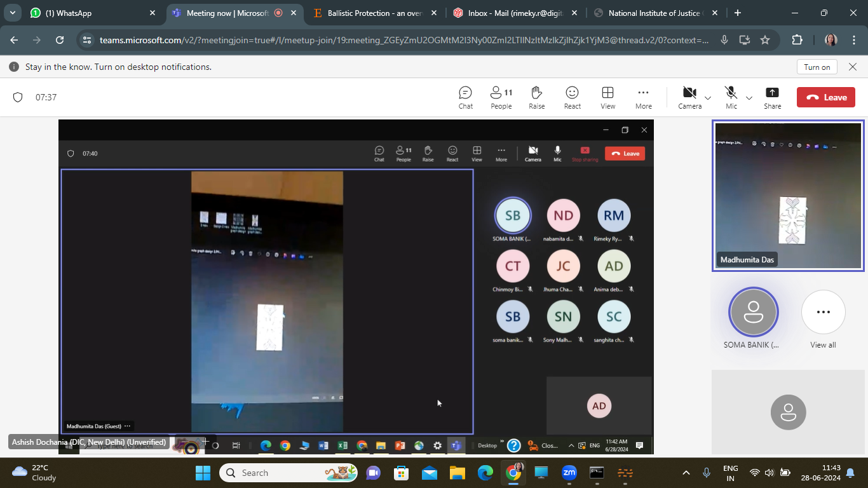Click the RM Rimeky avatar in shared screen
The image size is (868, 488).
614,215
